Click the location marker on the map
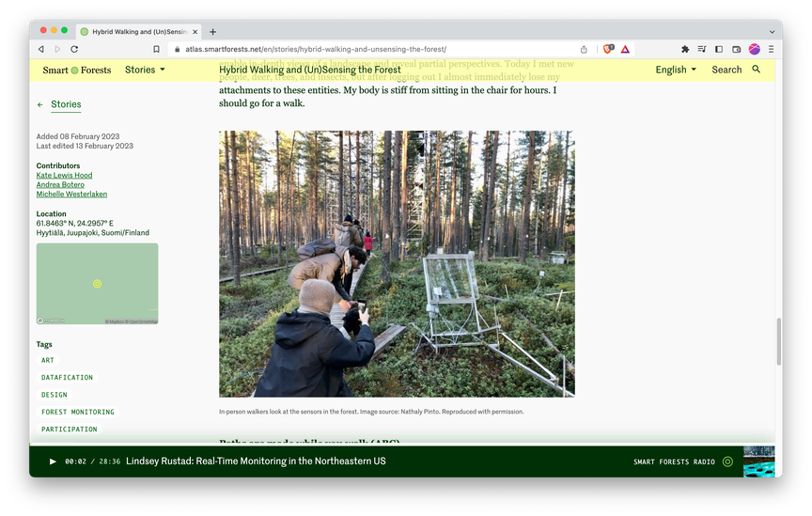The height and width of the screenshot is (516, 812). coord(98,284)
